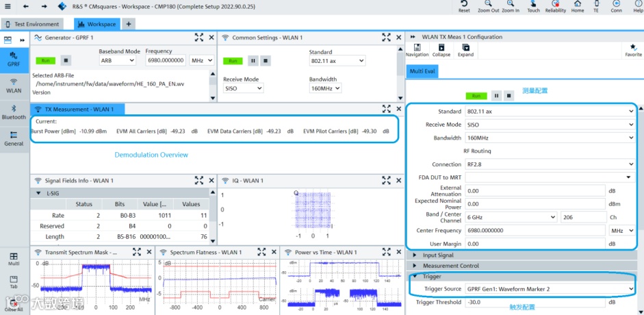Switch to the Test Environment tab
Image resolution: width=644 pixels, height=315 pixels.
tap(32, 24)
